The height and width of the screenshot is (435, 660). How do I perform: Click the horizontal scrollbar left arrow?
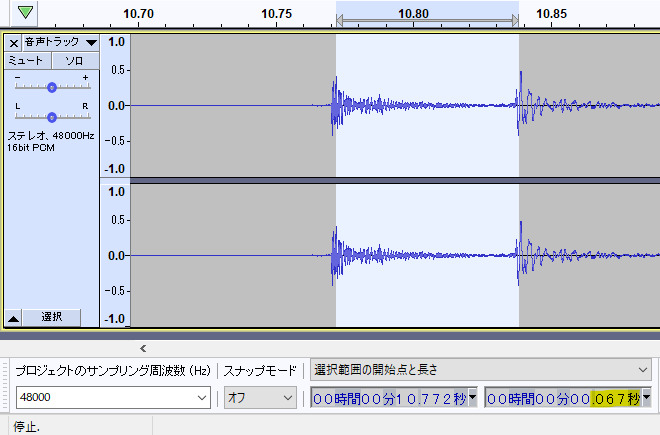pos(142,348)
